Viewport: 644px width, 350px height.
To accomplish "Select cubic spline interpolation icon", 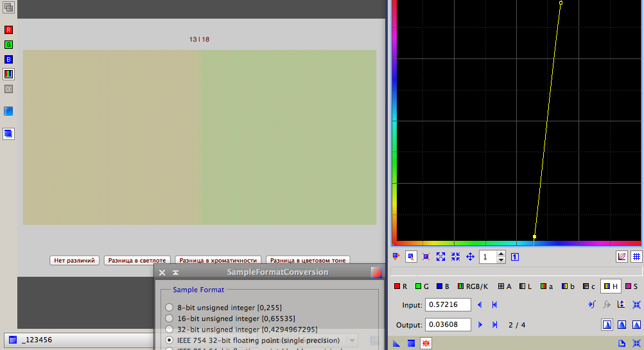I will point(622,324).
